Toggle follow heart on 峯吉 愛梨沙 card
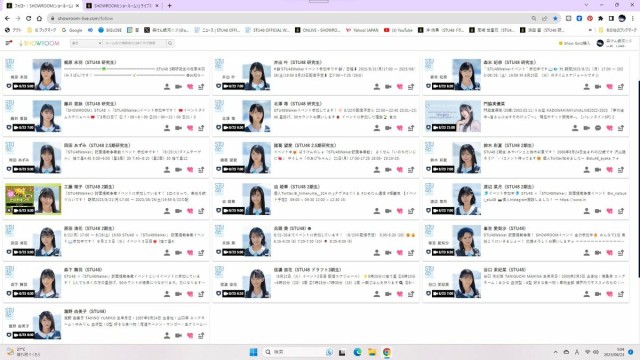The width and height of the screenshot is (640, 360). [609, 253]
